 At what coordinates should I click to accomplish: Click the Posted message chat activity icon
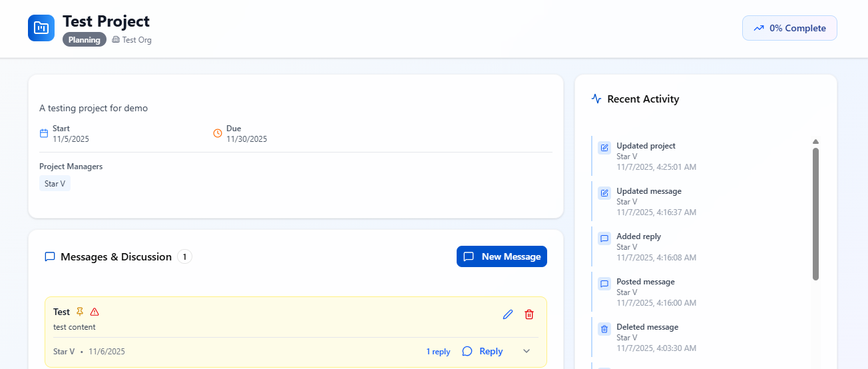pyautogui.click(x=604, y=284)
